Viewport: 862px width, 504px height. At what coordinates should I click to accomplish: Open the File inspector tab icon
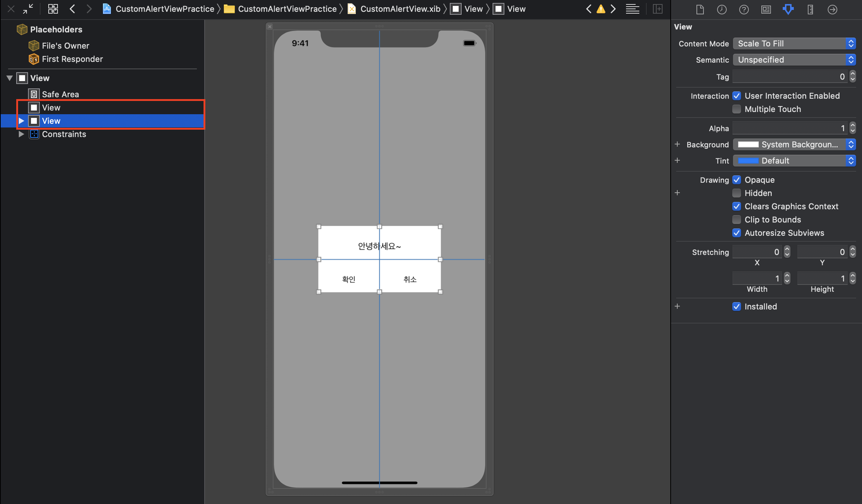pos(700,10)
